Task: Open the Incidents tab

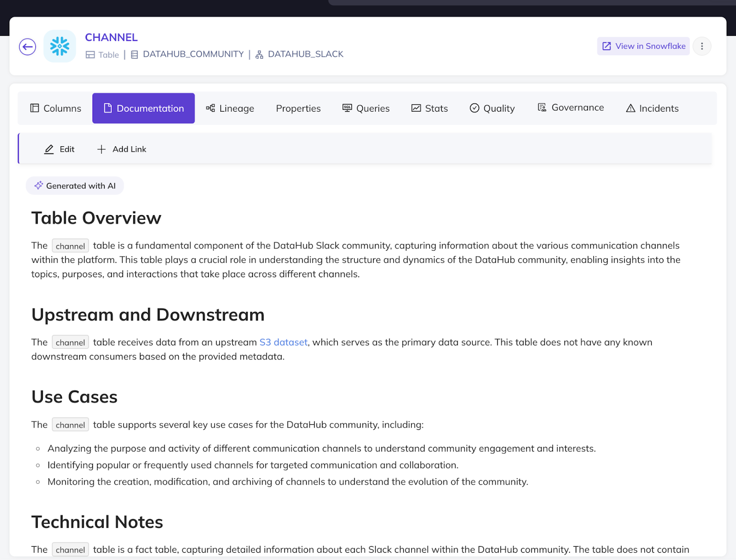Action: point(652,108)
